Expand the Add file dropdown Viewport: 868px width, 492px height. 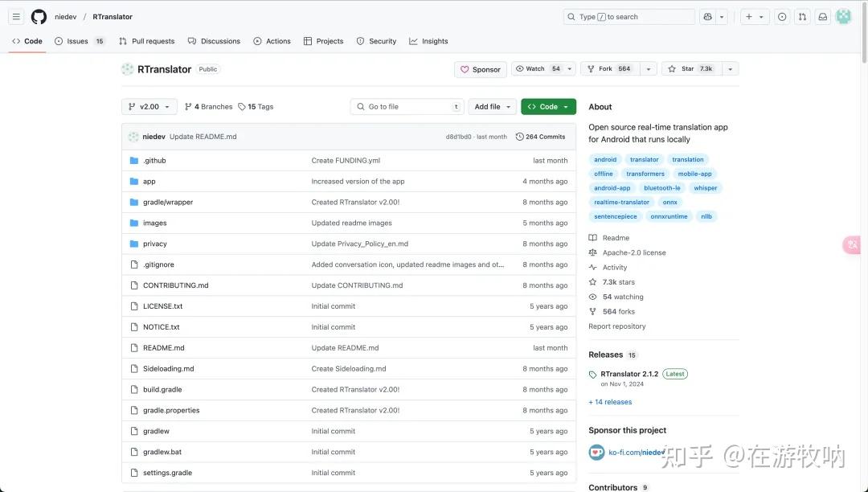click(x=493, y=107)
